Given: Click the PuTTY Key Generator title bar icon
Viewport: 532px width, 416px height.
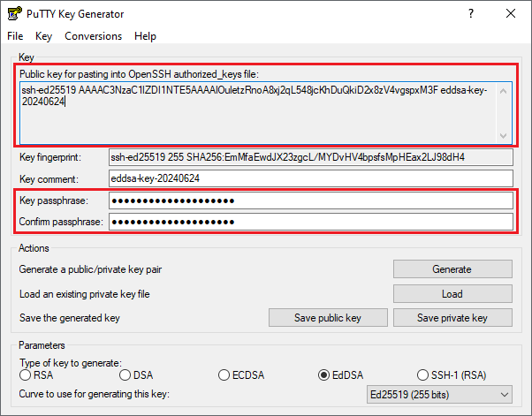Looking at the screenshot, I should (15, 13).
